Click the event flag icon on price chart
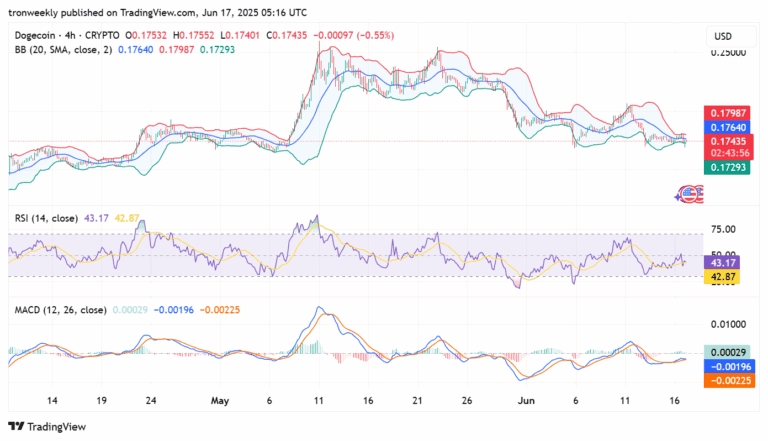This screenshot has width=768, height=441. pyautogui.click(x=689, y=193)
